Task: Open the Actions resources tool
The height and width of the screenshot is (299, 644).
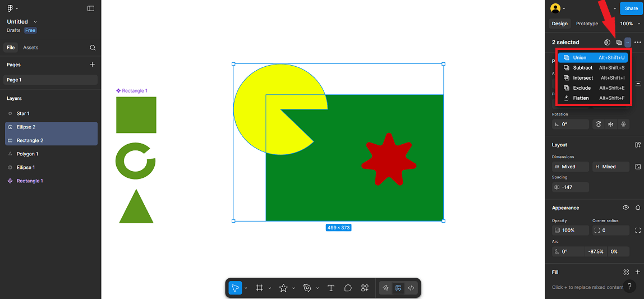Action: [x=365, y=288]
